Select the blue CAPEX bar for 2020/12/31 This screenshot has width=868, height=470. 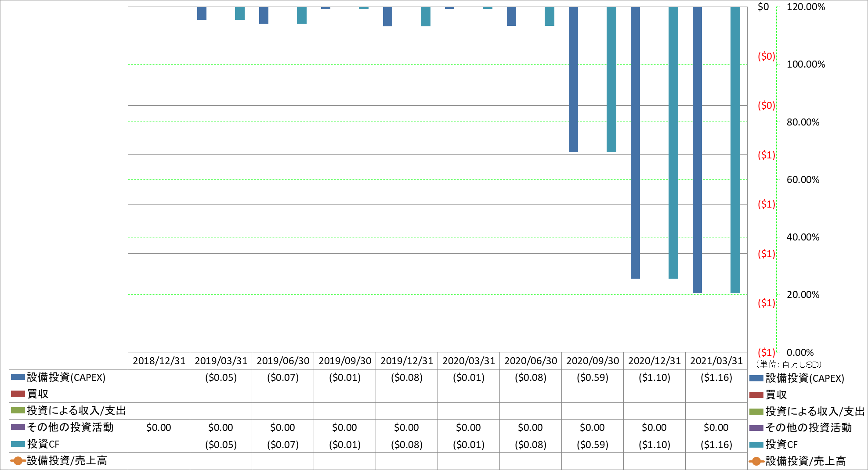635,143
